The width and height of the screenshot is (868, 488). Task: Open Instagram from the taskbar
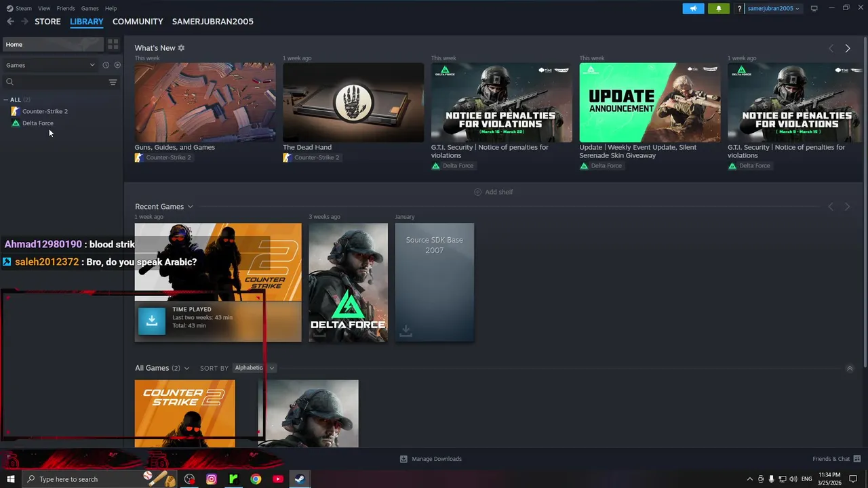[x=212, y=479]
